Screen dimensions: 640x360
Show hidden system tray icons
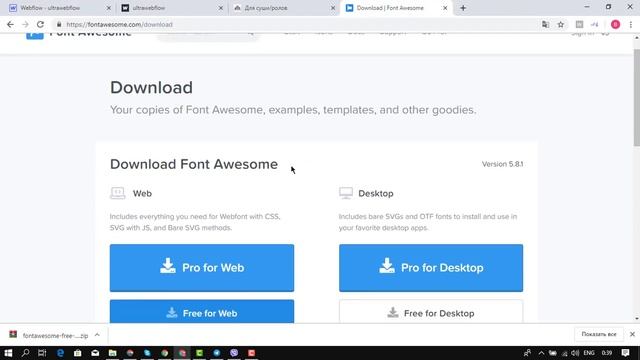tap(541, 353)
